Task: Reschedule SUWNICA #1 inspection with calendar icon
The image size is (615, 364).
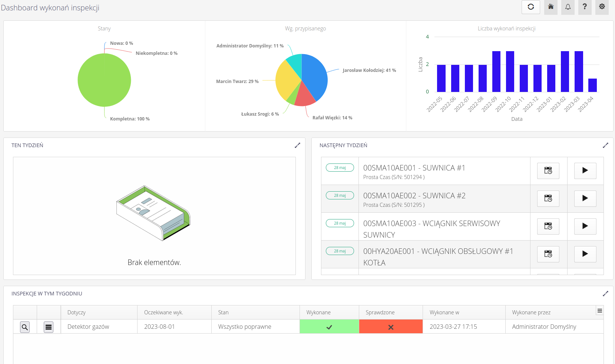Action: coord(548,171)
